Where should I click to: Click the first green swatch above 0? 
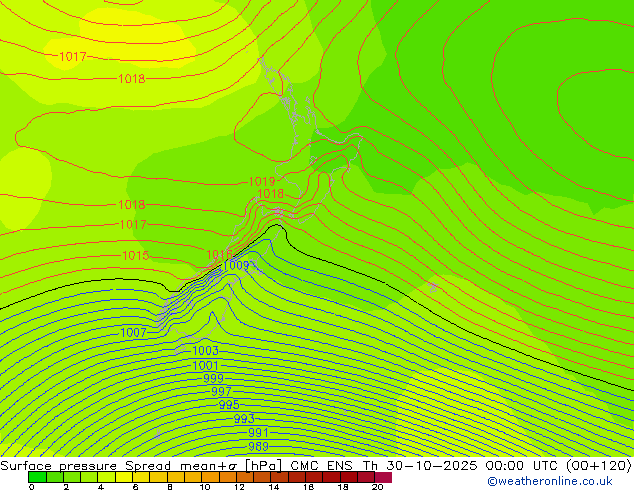[x=37, y=477]
